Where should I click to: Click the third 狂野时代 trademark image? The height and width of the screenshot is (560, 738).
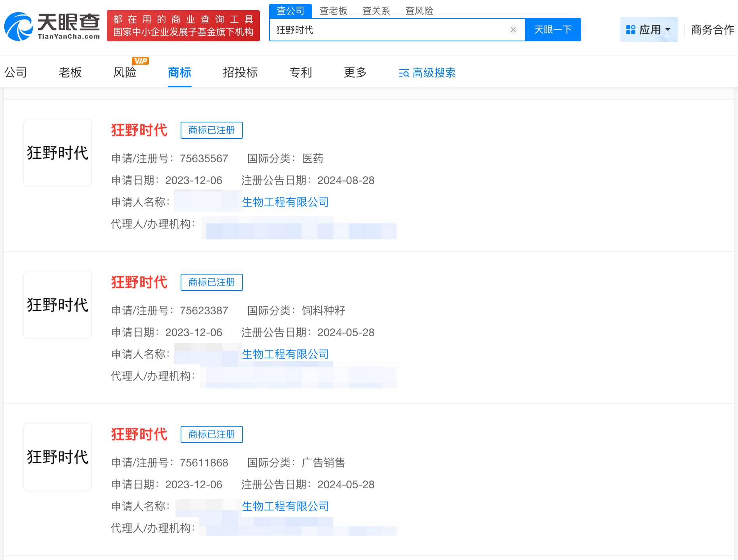click(x=57, y=457)
